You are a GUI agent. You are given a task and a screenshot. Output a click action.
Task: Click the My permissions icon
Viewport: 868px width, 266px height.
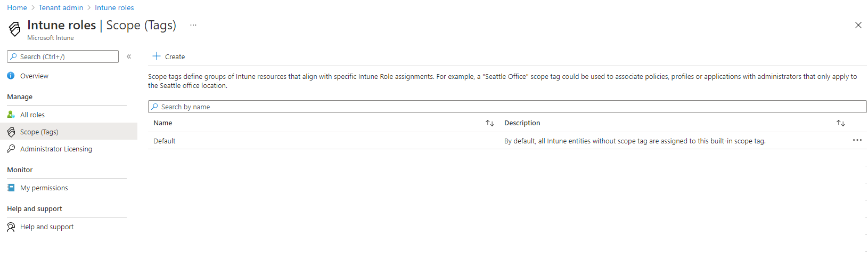coord(11,188)
